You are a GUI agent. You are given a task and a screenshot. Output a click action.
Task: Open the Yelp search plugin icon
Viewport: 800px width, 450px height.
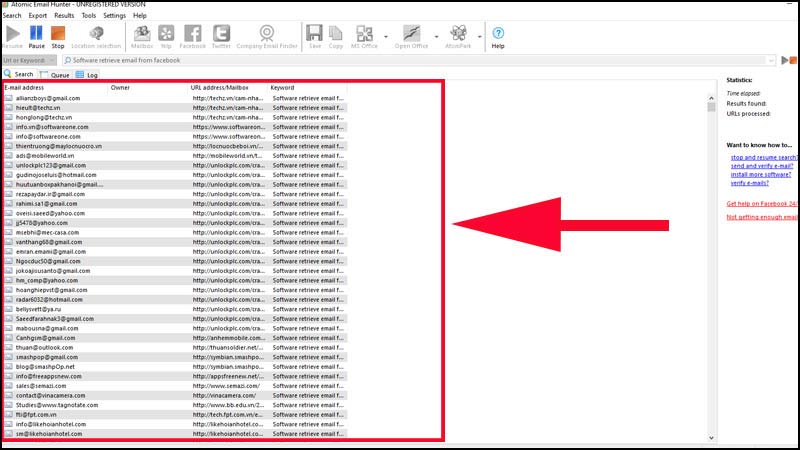click(166, 36)
